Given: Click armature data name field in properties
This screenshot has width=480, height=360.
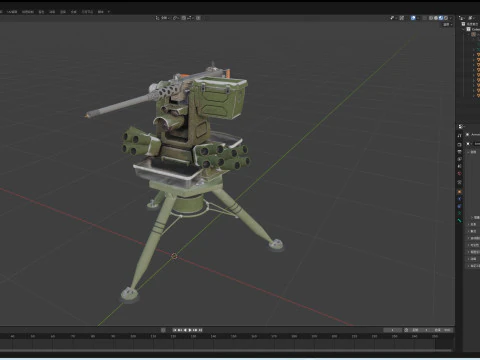Looking at the screenshot, I should (477, 144).
